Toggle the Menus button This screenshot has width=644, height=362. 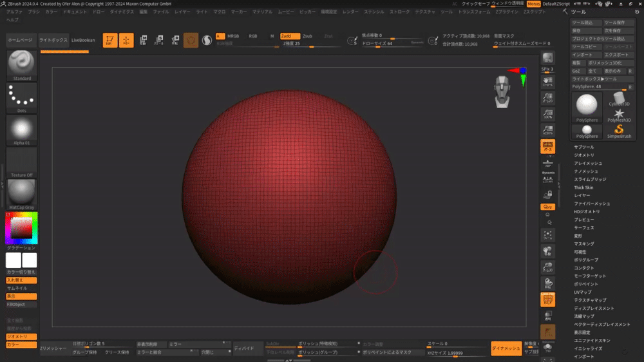[533, 4]
